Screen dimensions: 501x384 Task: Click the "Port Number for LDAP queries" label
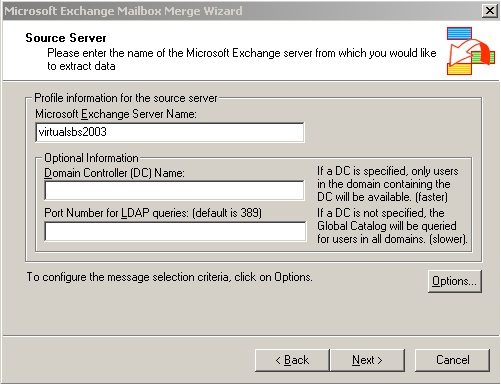click(x=153, y=213)
